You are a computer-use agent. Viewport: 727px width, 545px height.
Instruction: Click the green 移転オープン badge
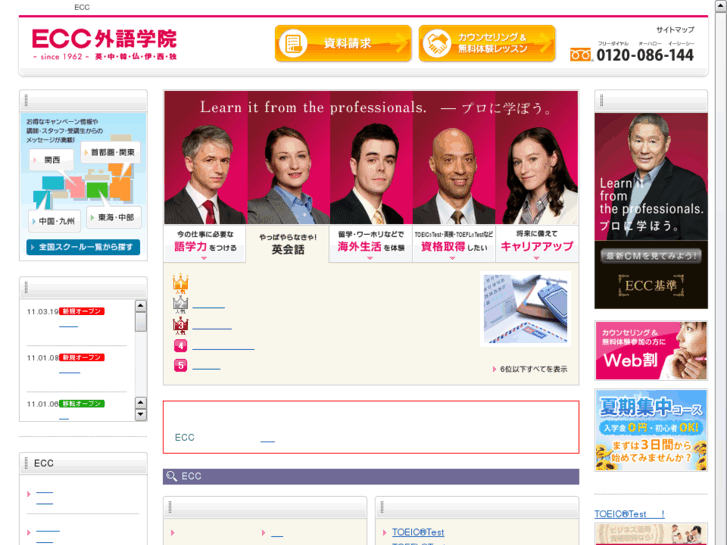pos(82,404)
